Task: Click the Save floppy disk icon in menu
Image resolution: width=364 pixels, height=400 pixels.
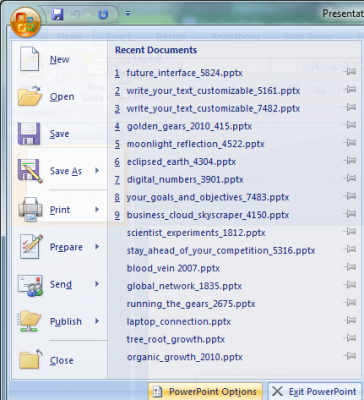Action: (29, 134)
